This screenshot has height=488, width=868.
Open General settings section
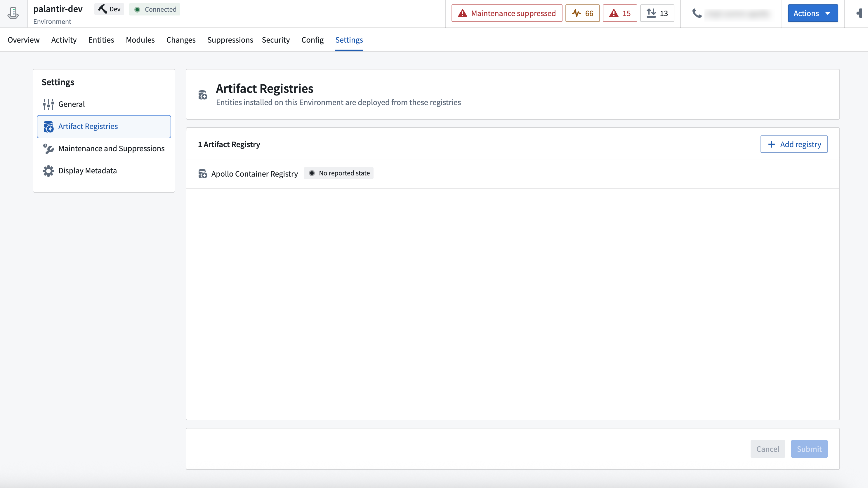coord(71,104)
